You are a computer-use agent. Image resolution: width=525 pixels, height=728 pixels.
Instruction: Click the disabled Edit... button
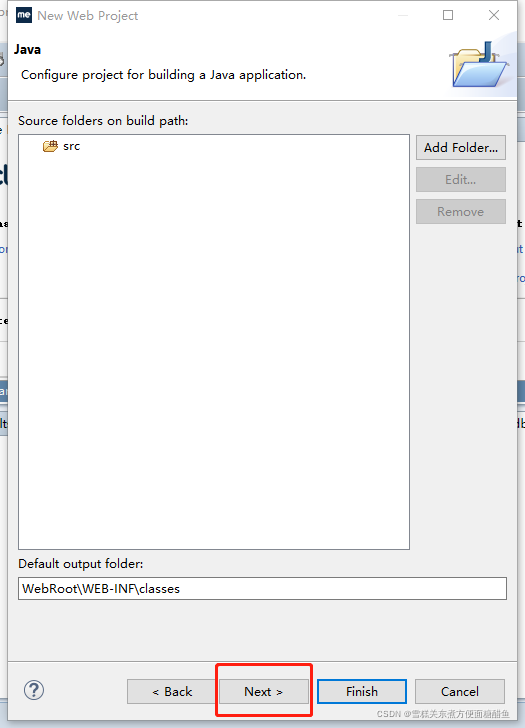pyautogui.click(x=460, y=180)
